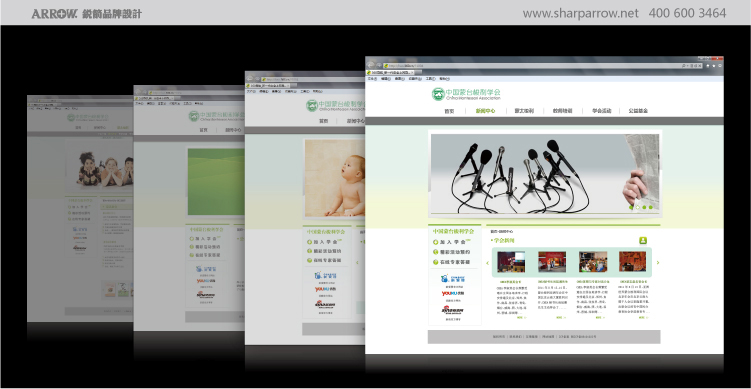Click the red-black logo below Youku
Screen dimensions: 751x389
coord(453,310)
